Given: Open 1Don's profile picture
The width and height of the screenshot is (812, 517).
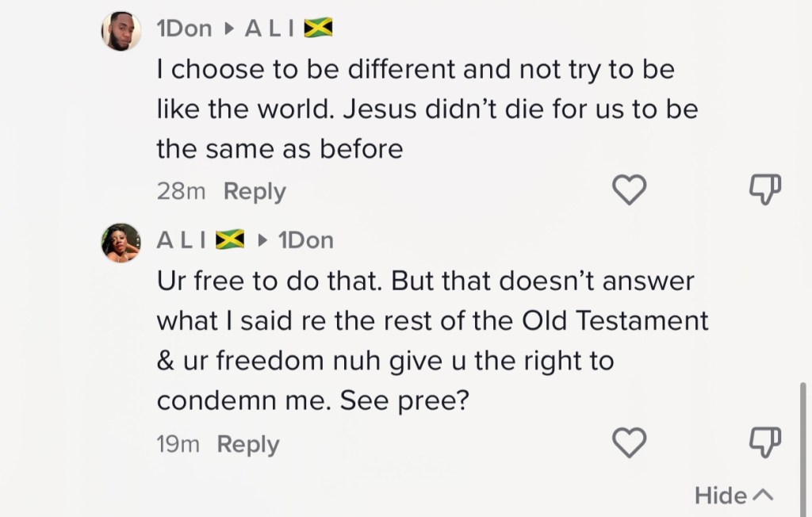Looking at the screenshot, I should pyautogui.click(x=121, y=32).
